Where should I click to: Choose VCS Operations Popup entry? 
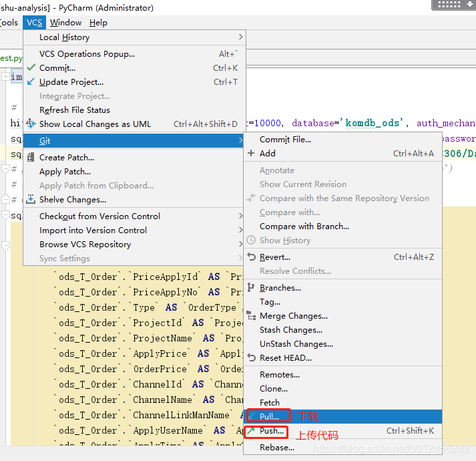(x=134, y=54)
